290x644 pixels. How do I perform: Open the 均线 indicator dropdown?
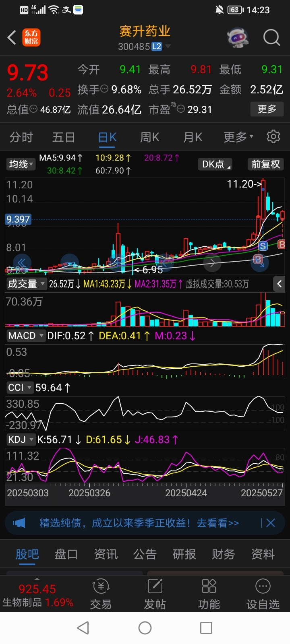[x=21, y=164]
